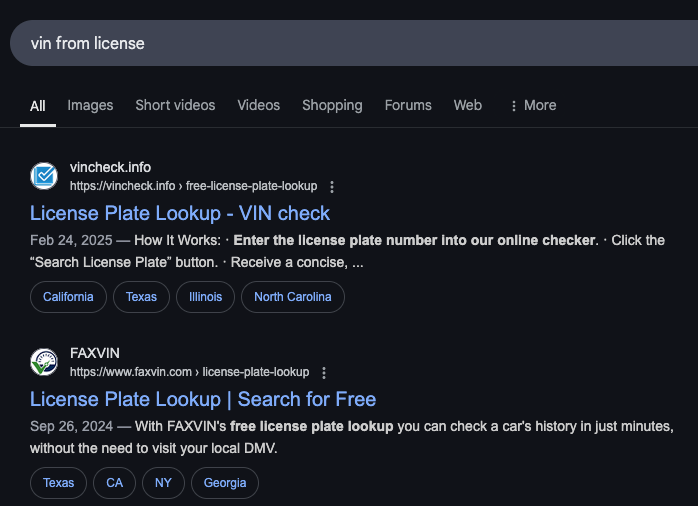Image resolution: width=698 pixels, height=506 pixels.
Task: Switch to the Images tab
Action: click(90, 105)
